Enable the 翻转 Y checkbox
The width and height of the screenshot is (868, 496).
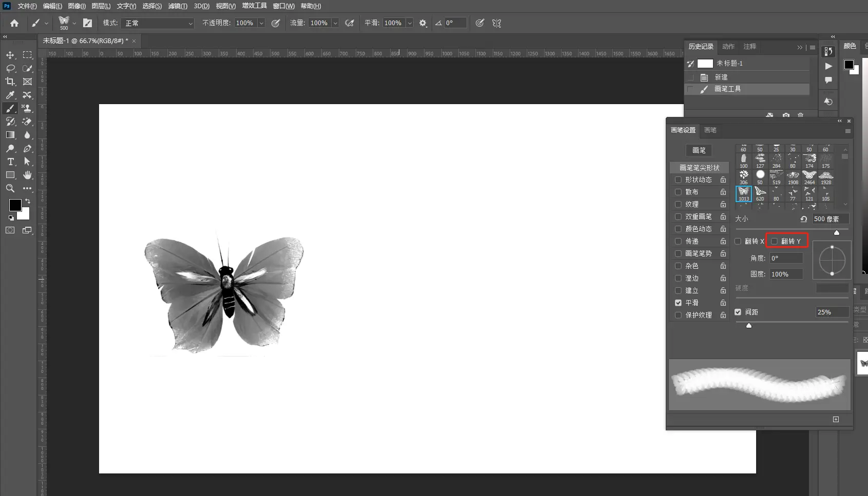click(774, 241)
